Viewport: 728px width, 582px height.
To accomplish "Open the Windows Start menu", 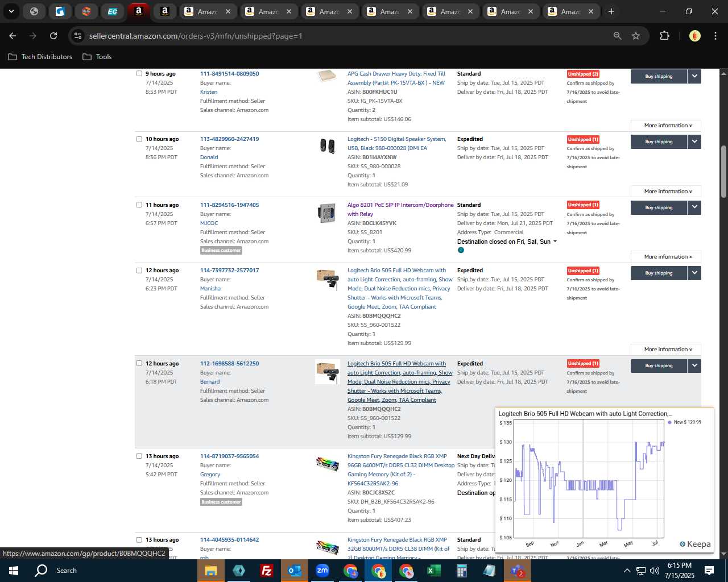I will point(14,571).
